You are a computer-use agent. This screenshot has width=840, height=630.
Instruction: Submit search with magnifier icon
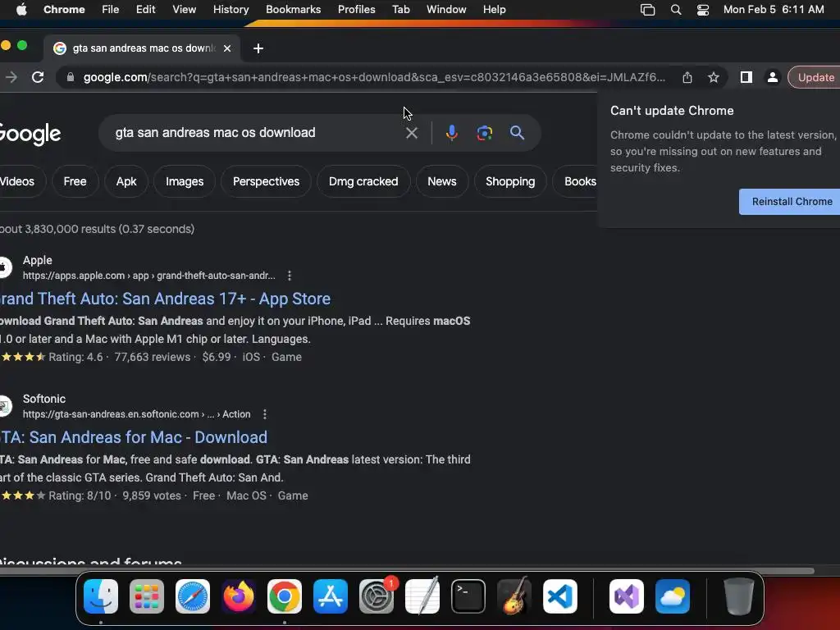pyautogui.click(x=517, y=132)
